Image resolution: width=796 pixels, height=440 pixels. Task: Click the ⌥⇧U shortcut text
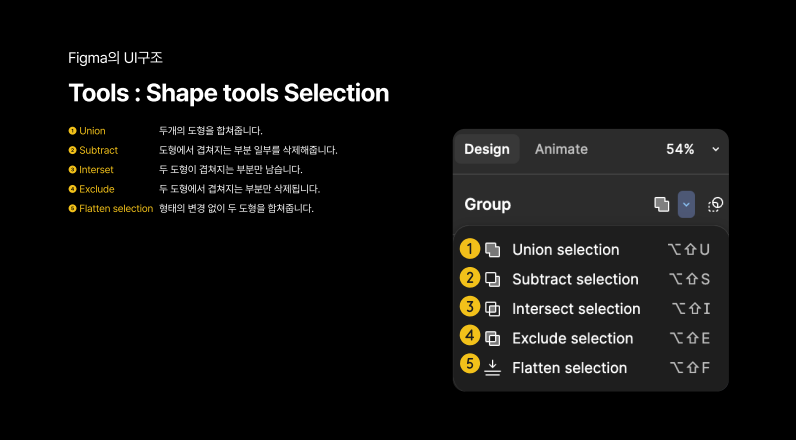(x=688, y=250)
